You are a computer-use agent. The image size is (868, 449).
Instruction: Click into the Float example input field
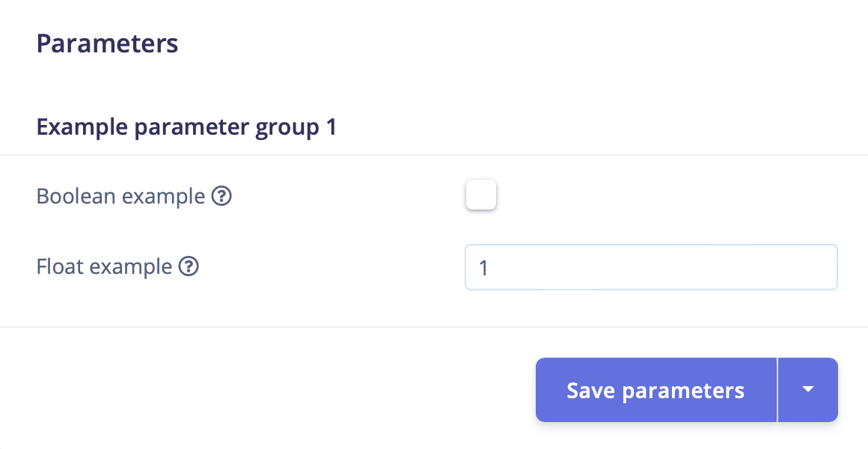click(650, 267)
